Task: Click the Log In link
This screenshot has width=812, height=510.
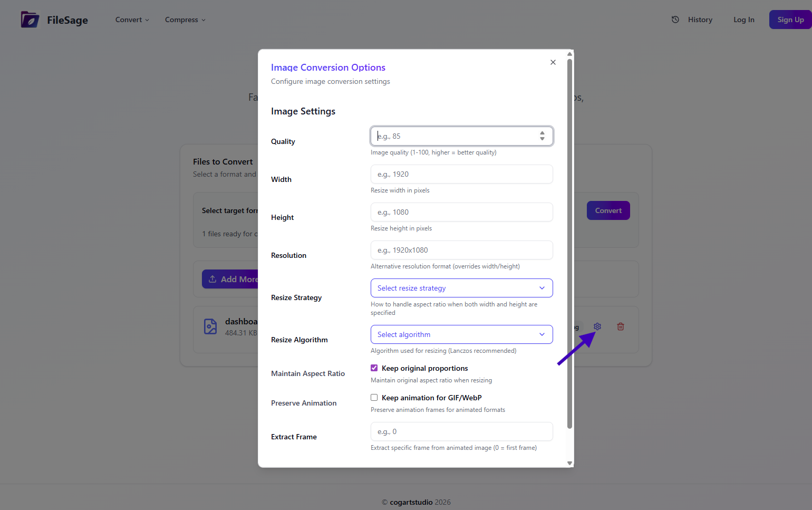Action: click(x=743, y=19)
